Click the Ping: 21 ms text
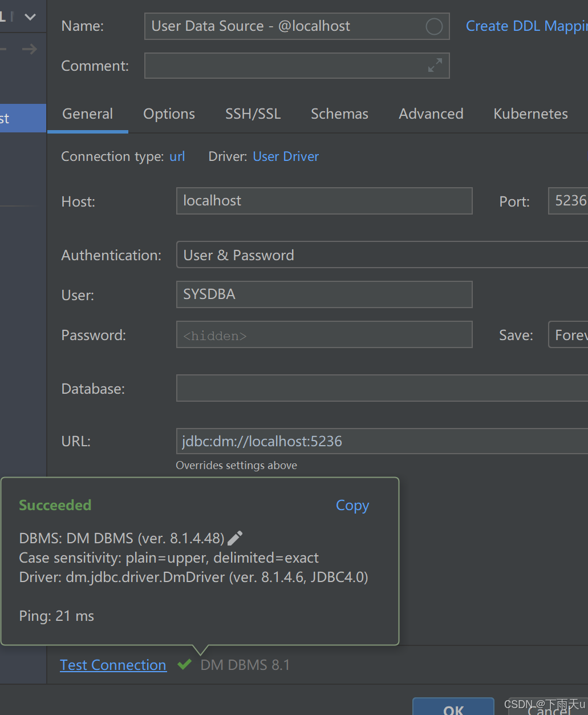This screenshot has width=588, height=715. click(x=56, y=616)
